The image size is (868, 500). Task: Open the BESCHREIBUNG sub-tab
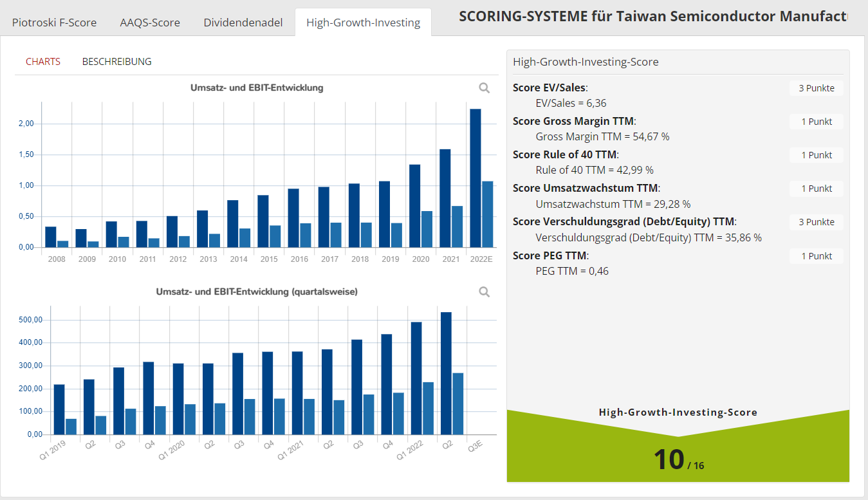[x=116, y=62]
